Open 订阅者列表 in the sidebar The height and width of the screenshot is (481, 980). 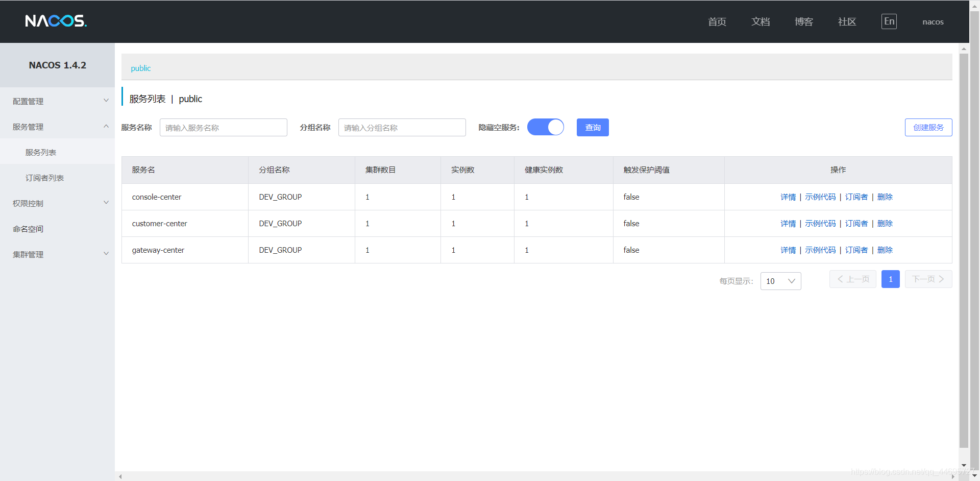point(57,178)
